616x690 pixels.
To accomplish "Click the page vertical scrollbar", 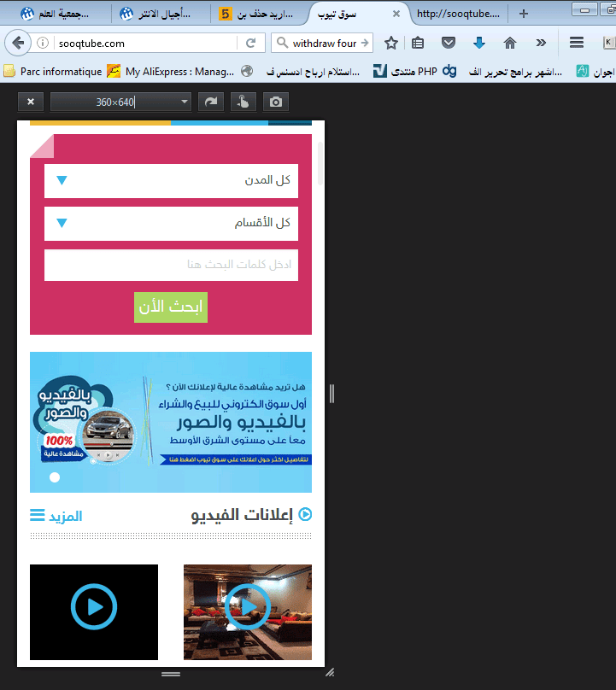I will pos(320,164).
